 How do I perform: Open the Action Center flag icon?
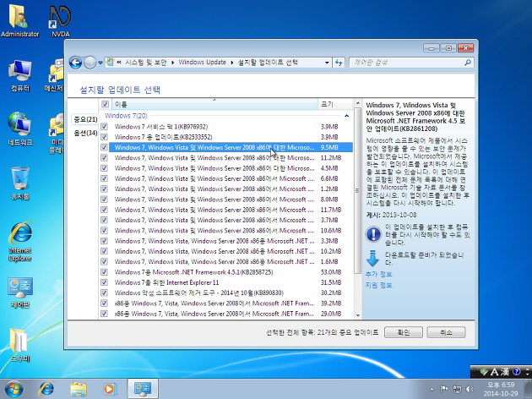point(444,389)
